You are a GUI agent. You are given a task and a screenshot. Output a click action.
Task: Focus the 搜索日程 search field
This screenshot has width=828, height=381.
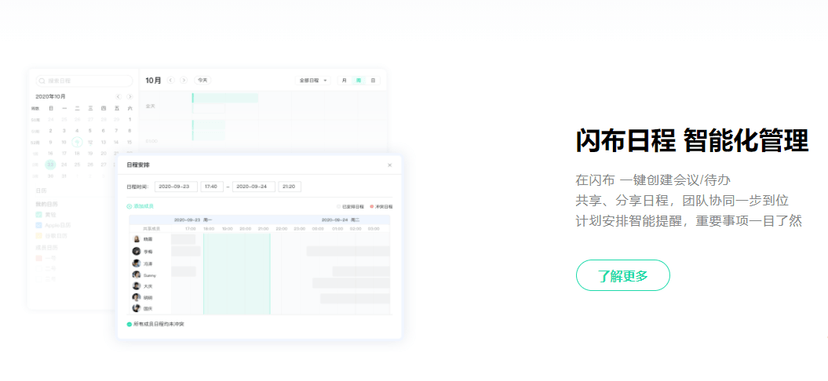pyautogui.click(x=84, y=81)
